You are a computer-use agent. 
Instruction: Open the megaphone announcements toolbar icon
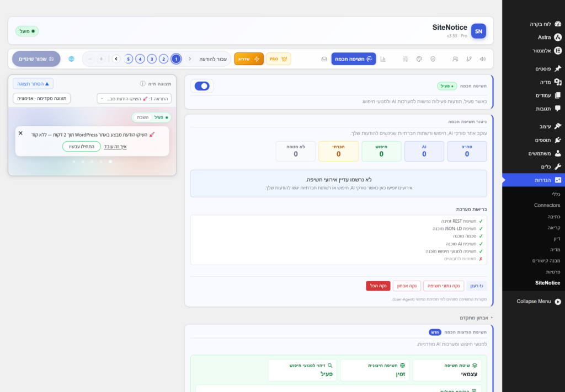[x=482, y=59]
